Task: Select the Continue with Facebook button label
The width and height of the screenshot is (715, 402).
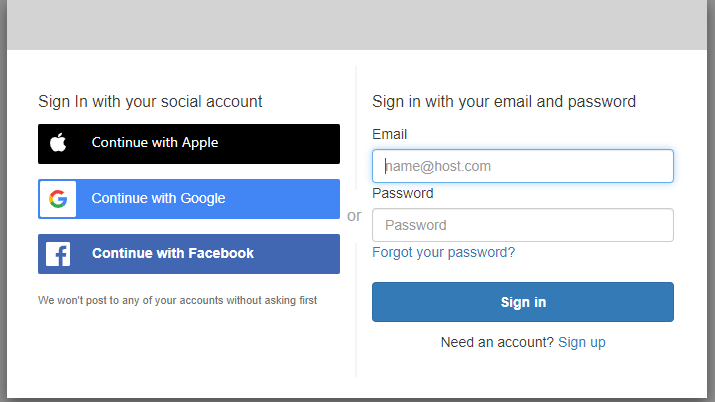Action: click(x=172, y=253)
